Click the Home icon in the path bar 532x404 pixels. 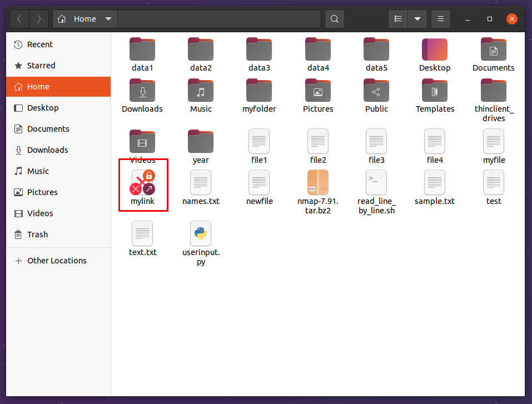click(61, 18)
